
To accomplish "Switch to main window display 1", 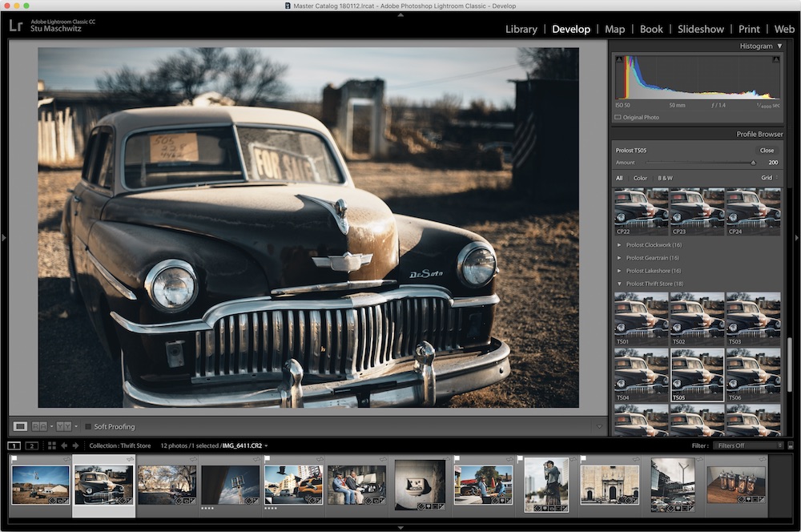I will (x=14, y=445).
